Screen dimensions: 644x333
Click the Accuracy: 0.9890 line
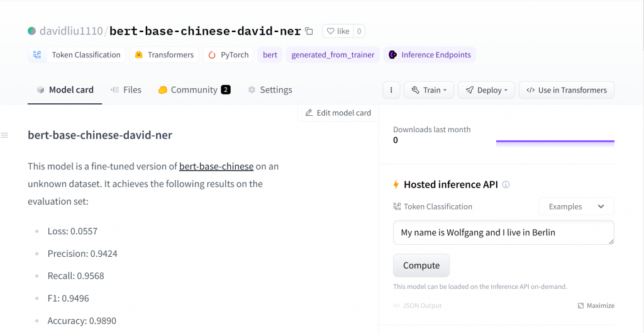pos(82,320)
